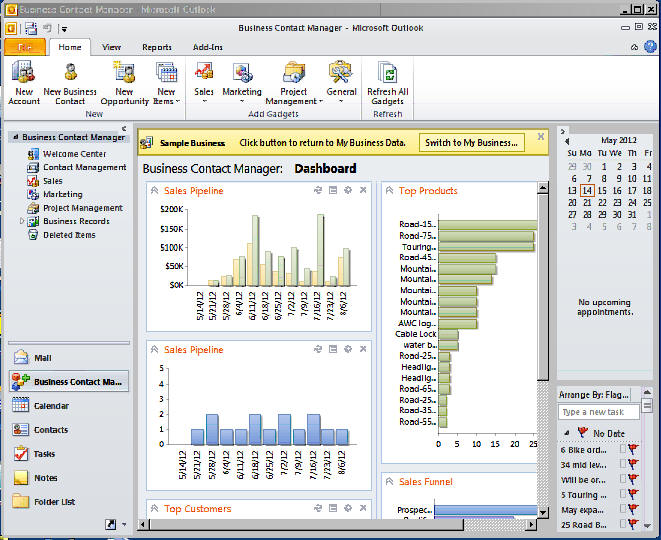Collapse the Business Contact Manager tree header
Viewport: 661px width, 540px height.
[16, 137]
